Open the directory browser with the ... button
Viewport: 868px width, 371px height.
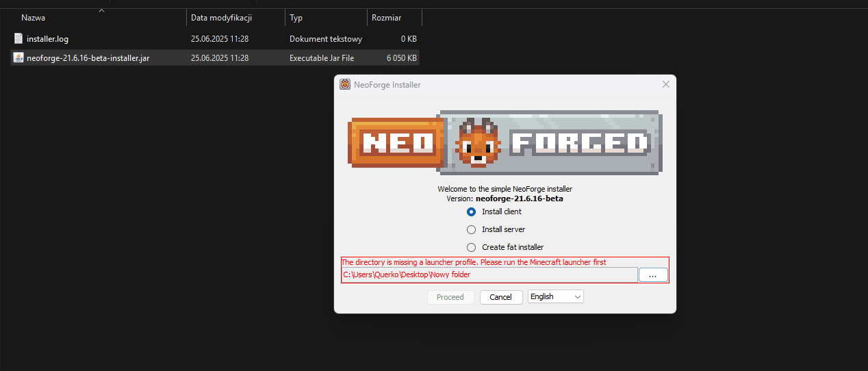(x=652, y=275)
